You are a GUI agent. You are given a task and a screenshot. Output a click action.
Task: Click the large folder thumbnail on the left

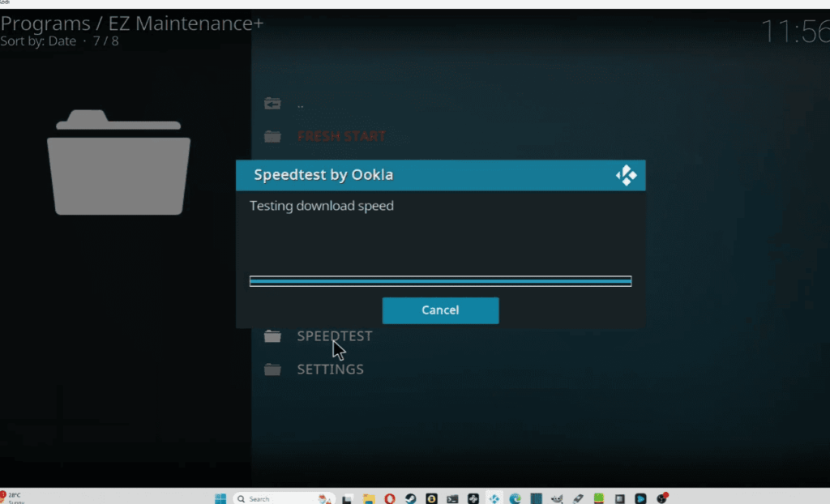click(118, 162)
